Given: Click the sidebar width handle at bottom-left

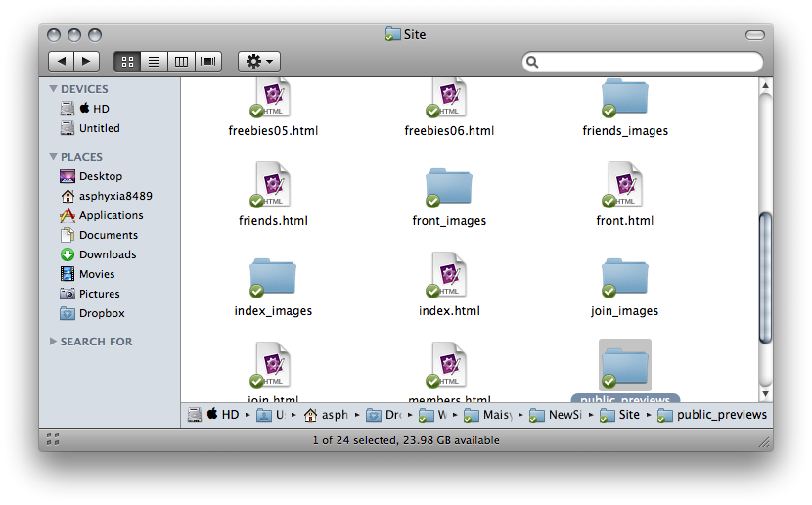Looking at the screenshot, I should pyautogui.click(x=52, y=439).
